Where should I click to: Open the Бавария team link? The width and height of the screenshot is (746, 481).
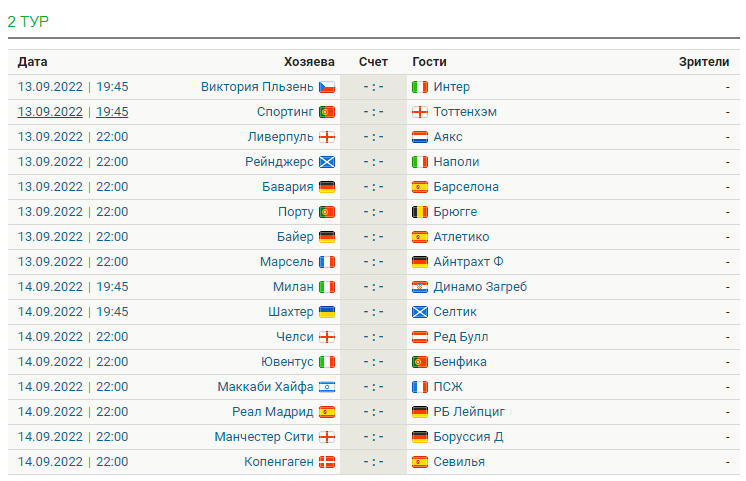click(x=287, y=187)
